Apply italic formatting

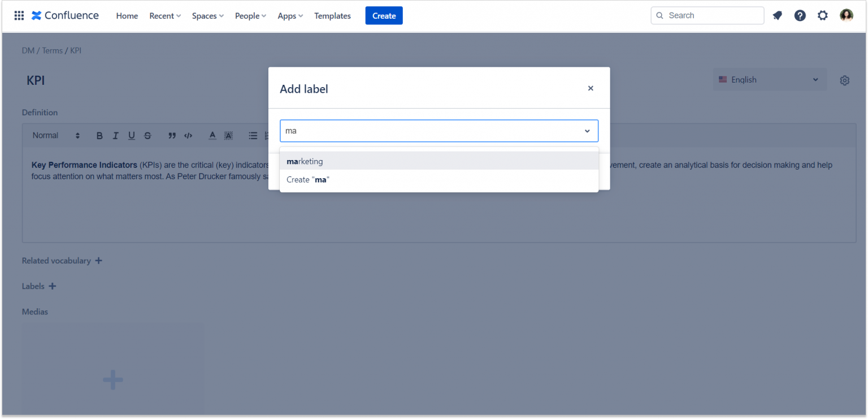point(115,135)
